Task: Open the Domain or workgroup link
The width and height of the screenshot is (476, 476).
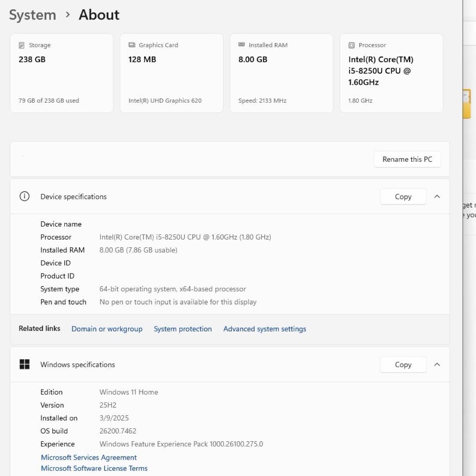Action: [x=107, y=329]
